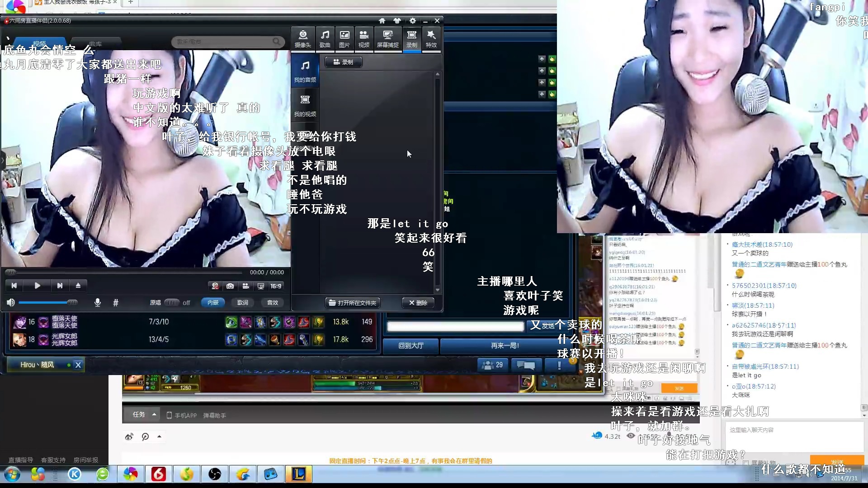The image size is (868, 488).
Task: Toggle the 歌词 lyrics display button
Action: coord(242,303)
